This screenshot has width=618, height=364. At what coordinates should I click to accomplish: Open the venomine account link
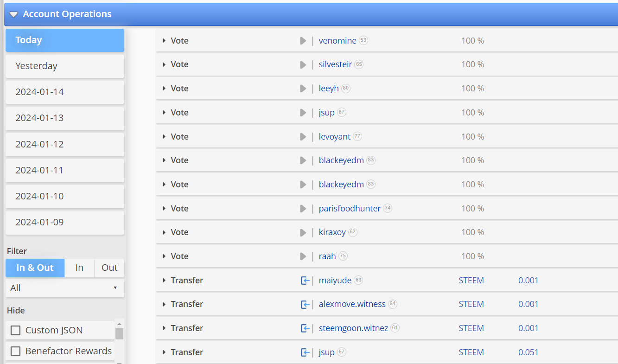pos(338,41)
